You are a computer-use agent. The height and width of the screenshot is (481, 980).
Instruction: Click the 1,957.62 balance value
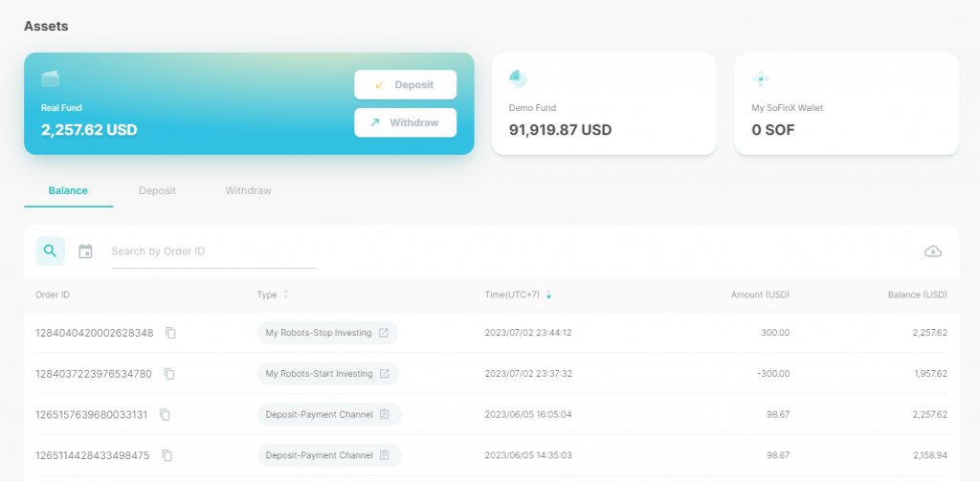pos(930,374)
